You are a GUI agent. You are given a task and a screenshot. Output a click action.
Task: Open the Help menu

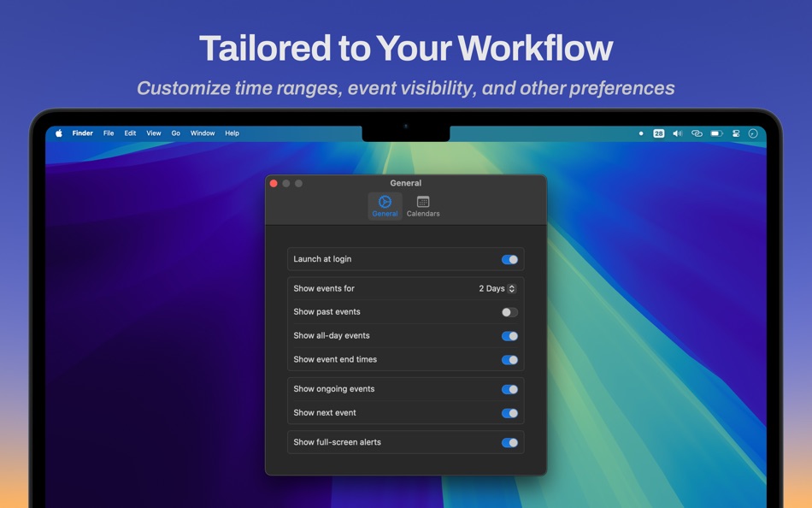tap(231, 133)
